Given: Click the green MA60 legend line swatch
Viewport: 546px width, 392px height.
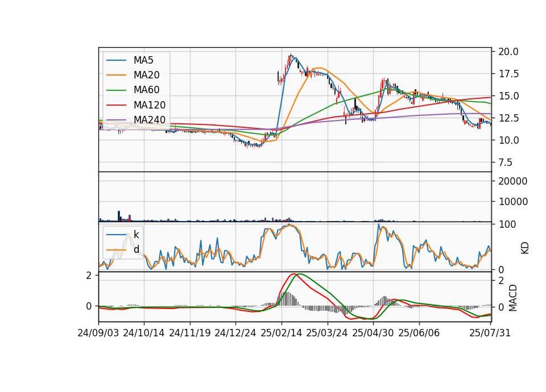Looking at the screenshot, I should 116,90.
